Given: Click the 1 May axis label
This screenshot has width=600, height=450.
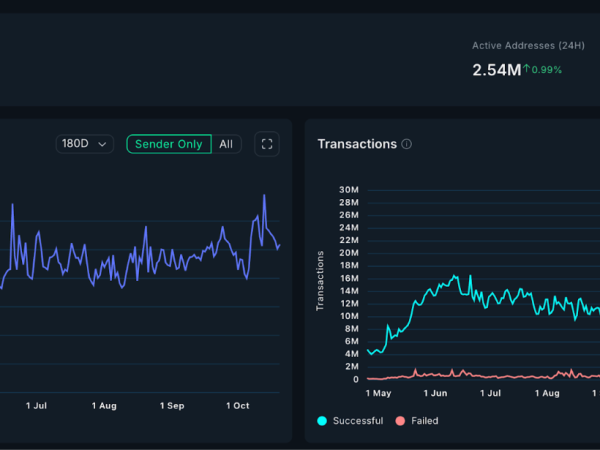Looking at the screenshot, I should pos(378,393).
